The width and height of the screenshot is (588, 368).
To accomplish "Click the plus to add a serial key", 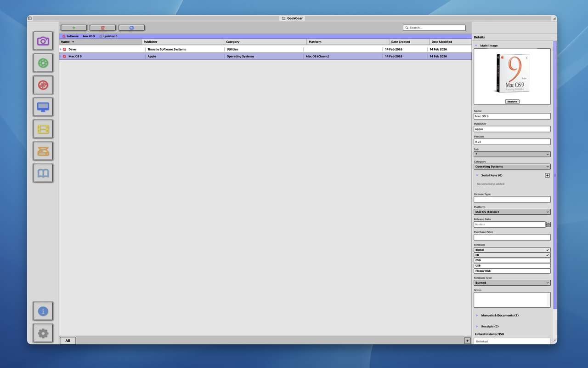I will click(547, 175).
